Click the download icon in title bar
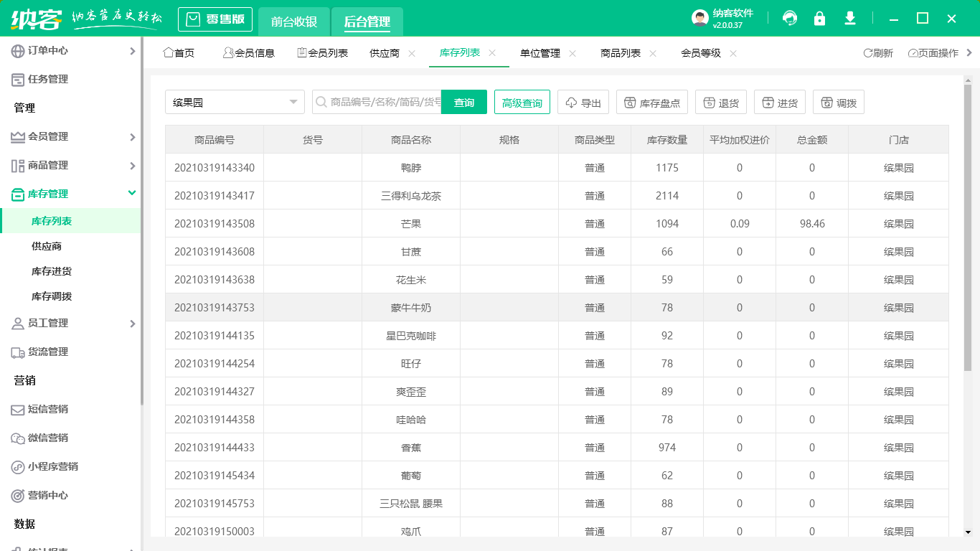This screenshot has height=551, width=980. click(x=849, y=18)
